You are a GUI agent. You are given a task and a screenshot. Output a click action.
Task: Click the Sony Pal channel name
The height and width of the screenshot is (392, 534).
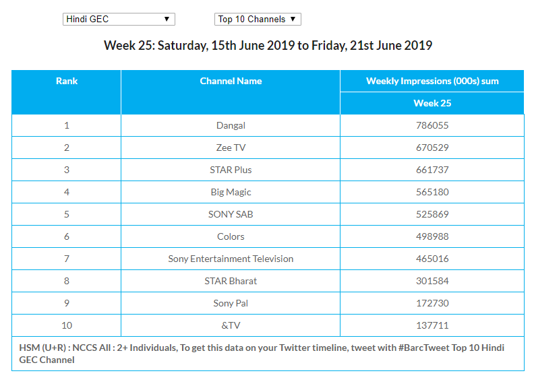231,303
